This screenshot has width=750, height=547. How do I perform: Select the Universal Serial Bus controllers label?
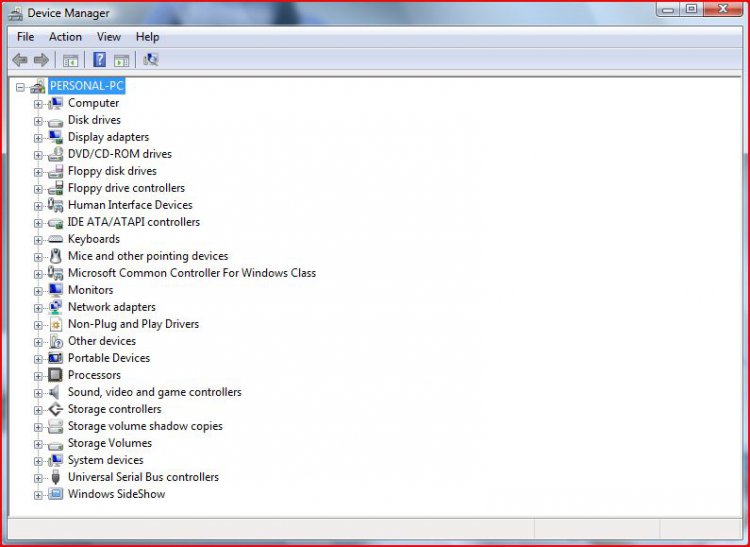143,477
